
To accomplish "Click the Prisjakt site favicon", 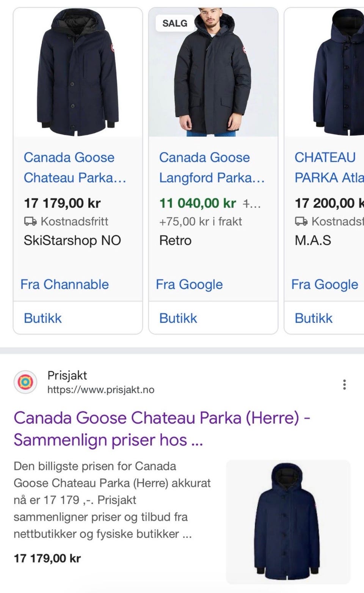I will pos(25,382).
